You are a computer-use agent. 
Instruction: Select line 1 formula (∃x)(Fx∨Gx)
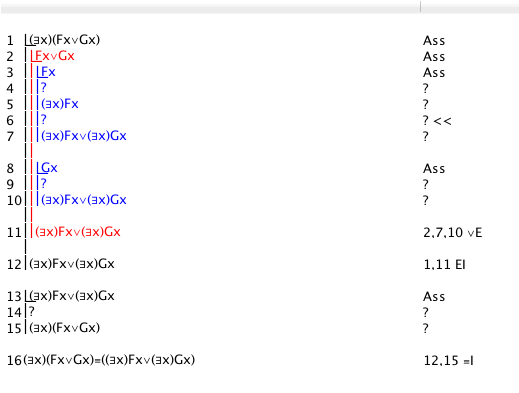point(65,40)
